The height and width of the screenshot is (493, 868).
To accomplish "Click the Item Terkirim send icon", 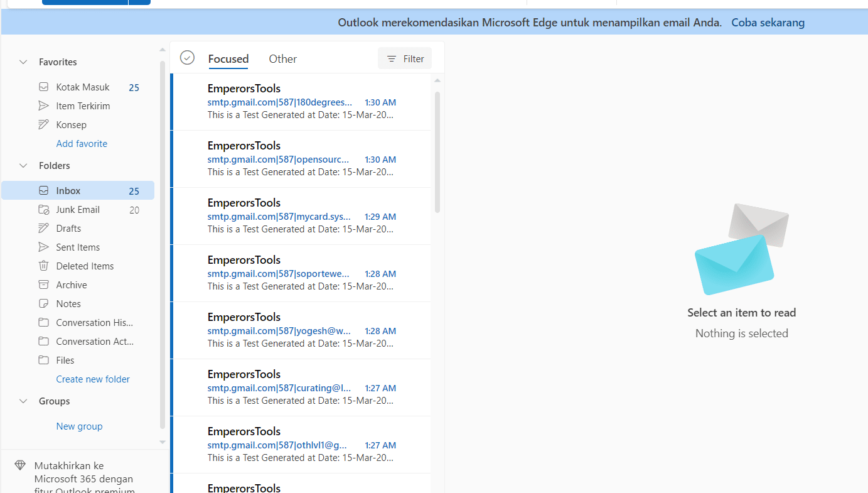I will (43, 106).
